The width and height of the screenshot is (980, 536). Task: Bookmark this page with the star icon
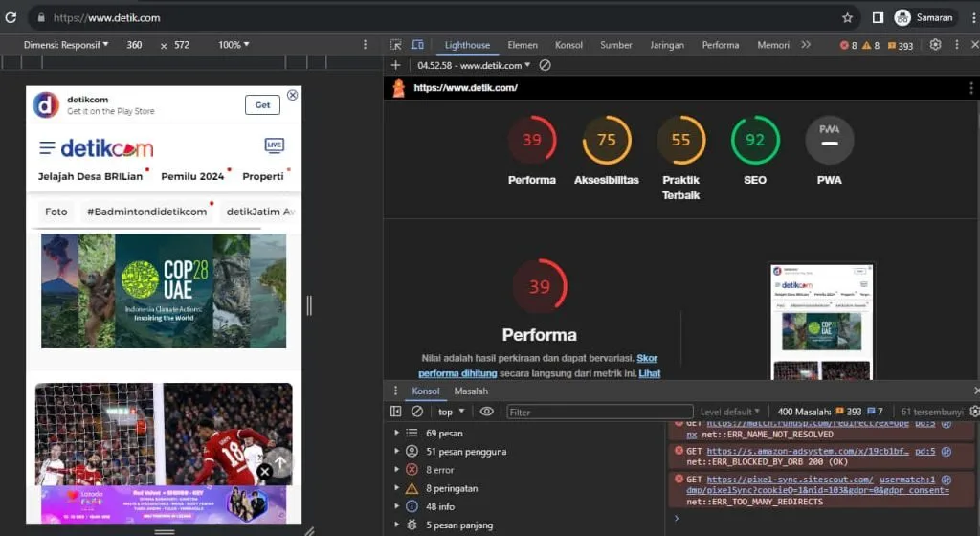pyautogui.click(x=847, y=17)
